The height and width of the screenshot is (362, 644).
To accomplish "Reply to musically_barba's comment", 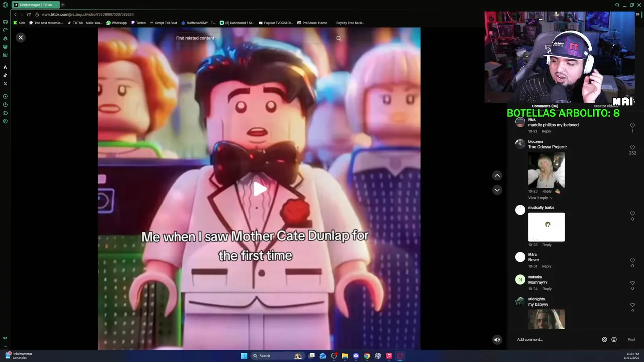I will point(547,245).
